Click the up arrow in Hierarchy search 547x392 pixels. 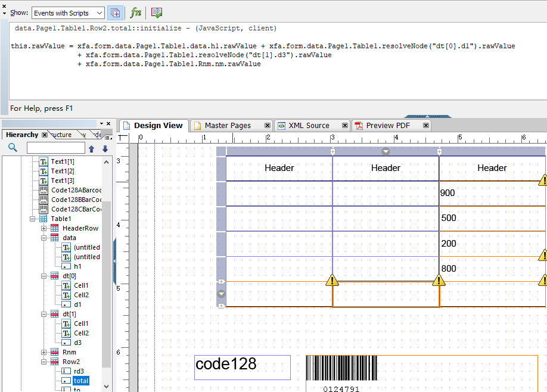pyautogui.click(x=92, y=148)
